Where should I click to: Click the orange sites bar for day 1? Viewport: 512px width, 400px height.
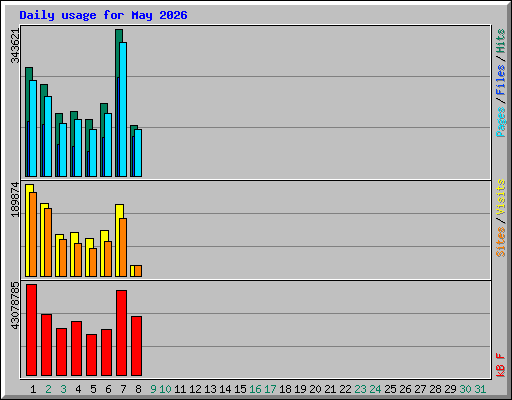tap(33, 234)
